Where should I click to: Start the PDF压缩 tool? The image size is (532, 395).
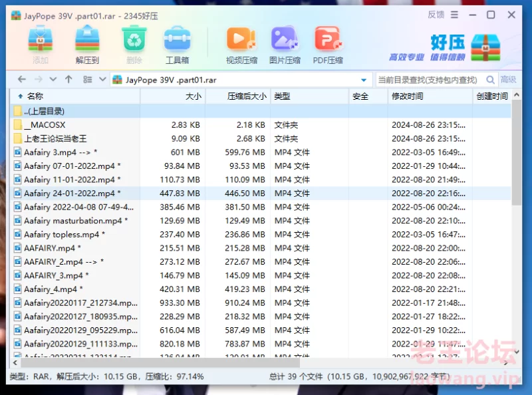coord(328,45)
